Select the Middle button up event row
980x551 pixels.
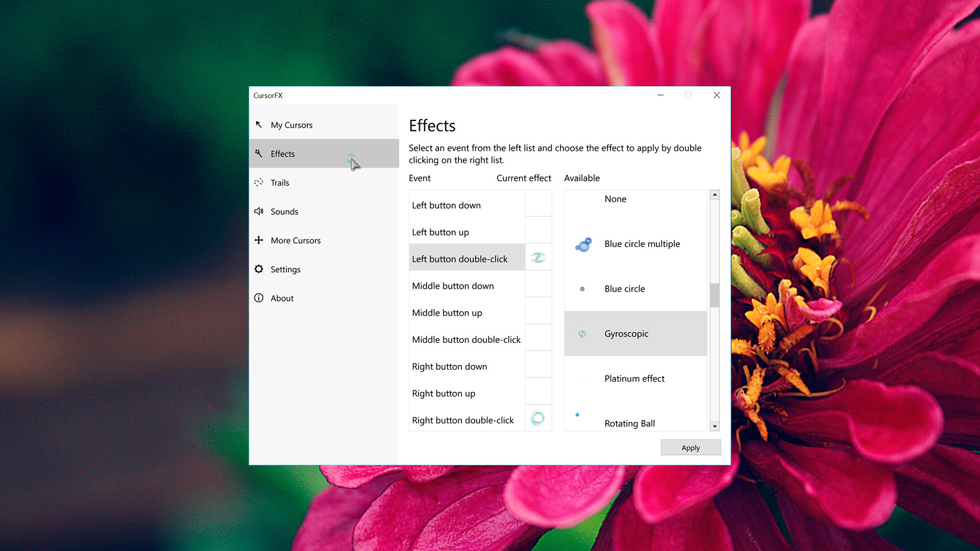447,313
